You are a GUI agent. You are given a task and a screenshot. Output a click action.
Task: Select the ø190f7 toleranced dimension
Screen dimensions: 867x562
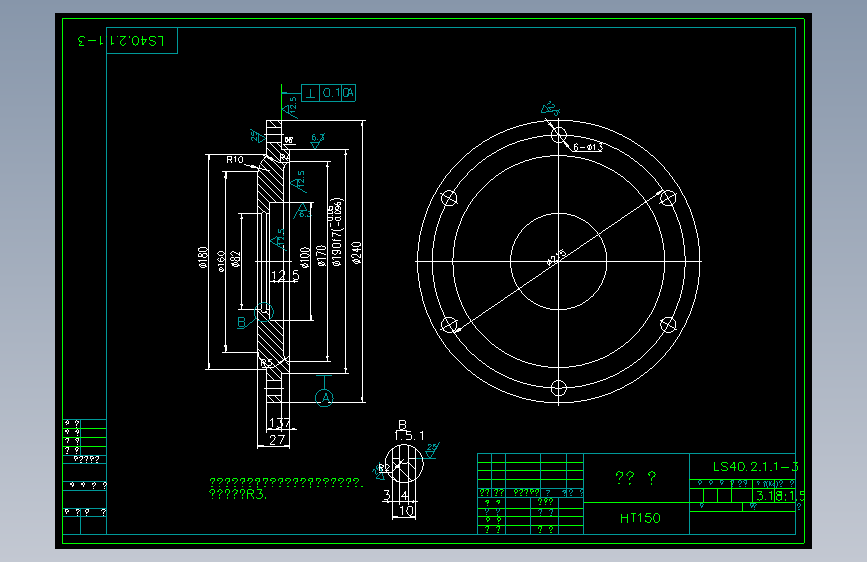(x=336, y=232)
